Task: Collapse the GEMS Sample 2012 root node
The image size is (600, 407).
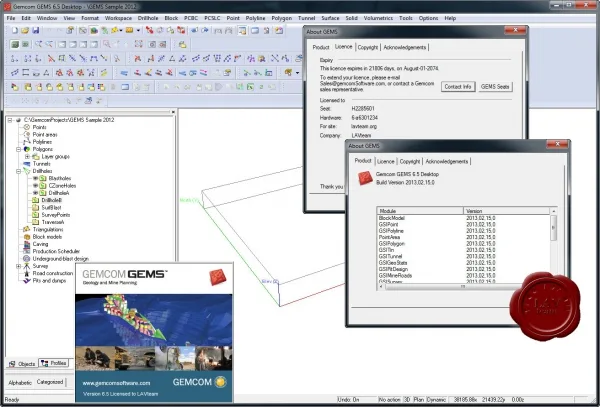Action: 10,120
